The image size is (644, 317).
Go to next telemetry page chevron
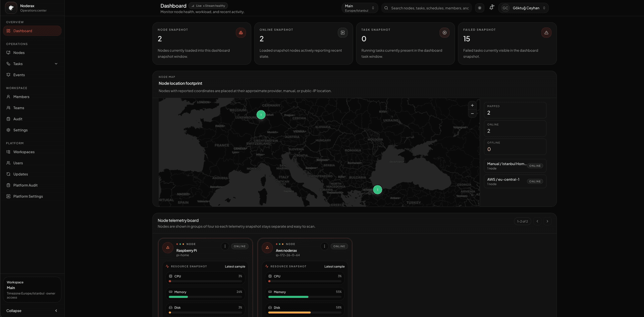[547, 221]
